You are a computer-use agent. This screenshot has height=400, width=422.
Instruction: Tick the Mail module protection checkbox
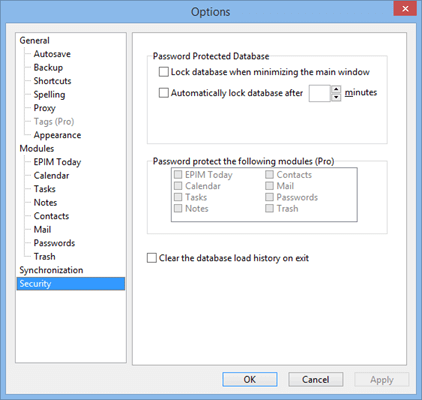pyautogui.click(x=269, y=186)
